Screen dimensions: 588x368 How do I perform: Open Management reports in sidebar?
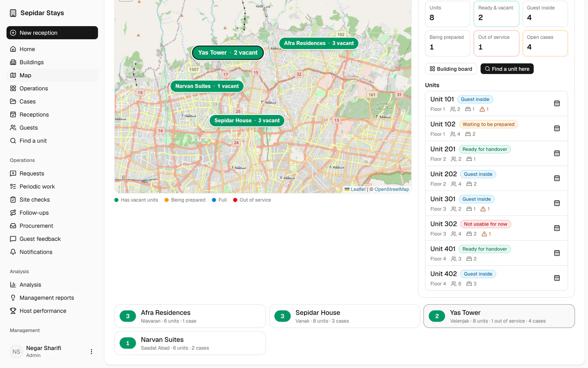(x=52, y=298)
